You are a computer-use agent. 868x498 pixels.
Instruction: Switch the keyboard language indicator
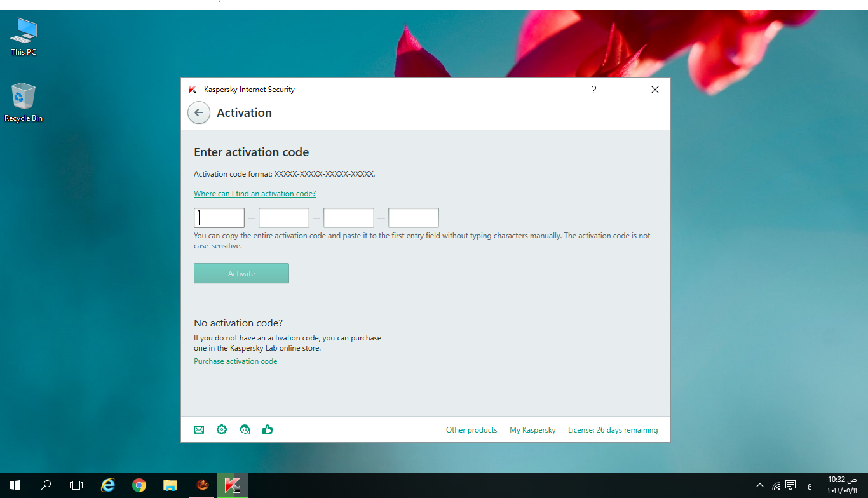[809, 486]
